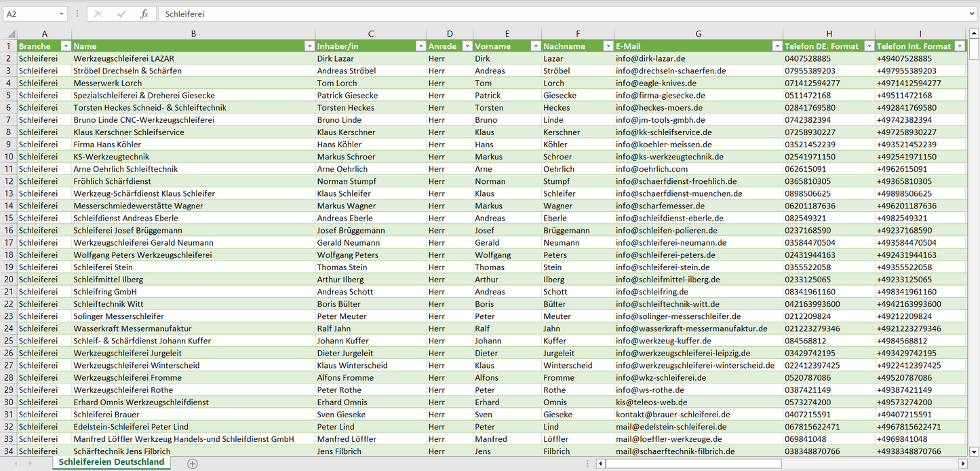Click the Cancel X icon in formula bar
Viewport: 980px width, 471px height.
[x=98, y=14]
